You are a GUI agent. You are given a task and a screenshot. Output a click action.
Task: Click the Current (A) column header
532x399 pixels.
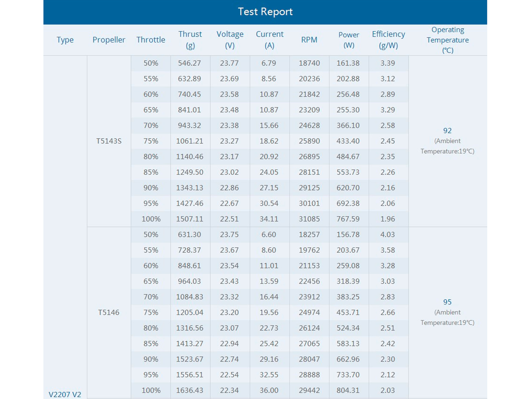coord(269,40)
